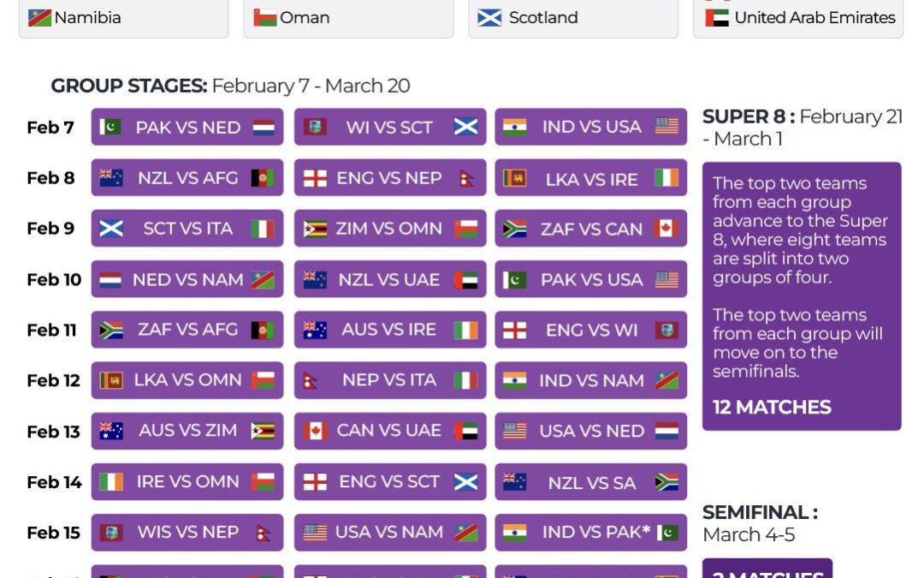The image size is (924, 578).
Task: Click the Scotland flag in WI VS SCT
Action: tap(465, 128)
